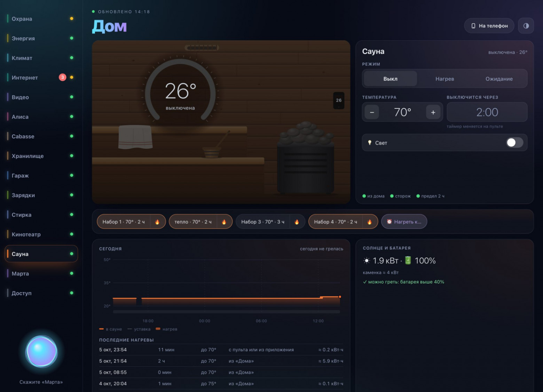543x392 pixels.
Task: Open the Нагреть к... scheduled heating option
Action: point(404,222)
